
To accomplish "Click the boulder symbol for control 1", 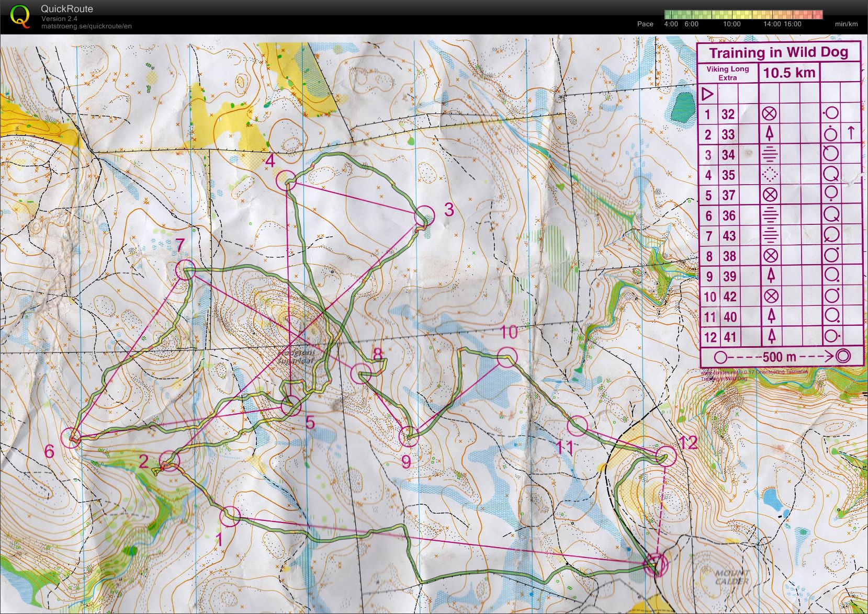I will coord(769,115).
